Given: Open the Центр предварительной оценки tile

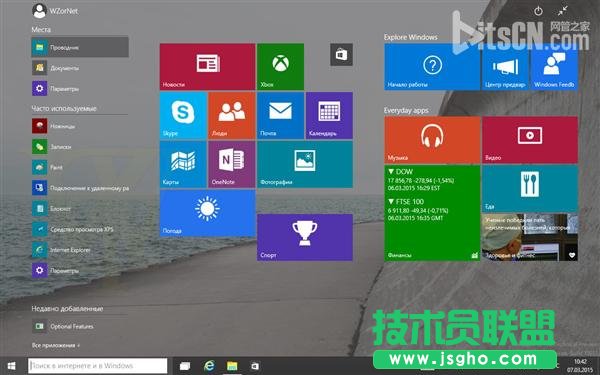Looking at the screenshot, I should (x=505, y=67).
